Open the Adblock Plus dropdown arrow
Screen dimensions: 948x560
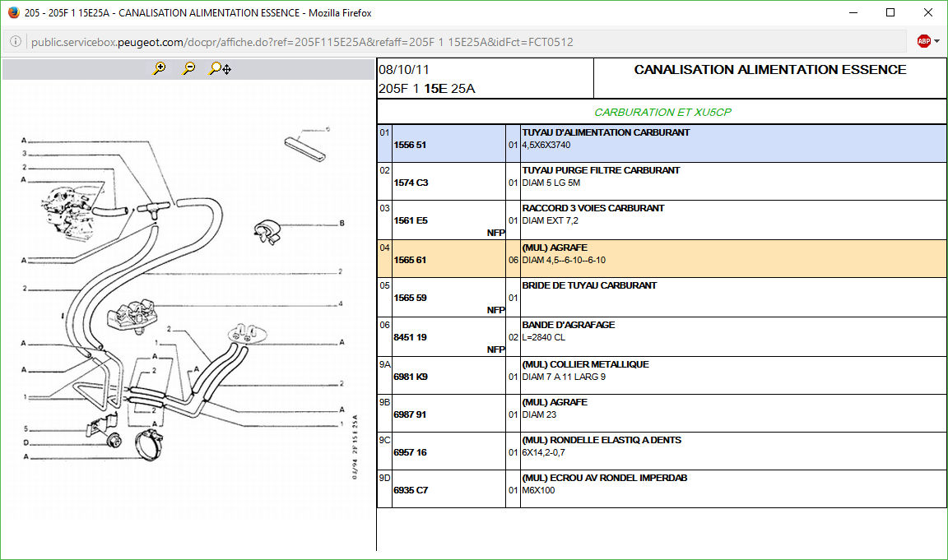[x=937, y=41]
